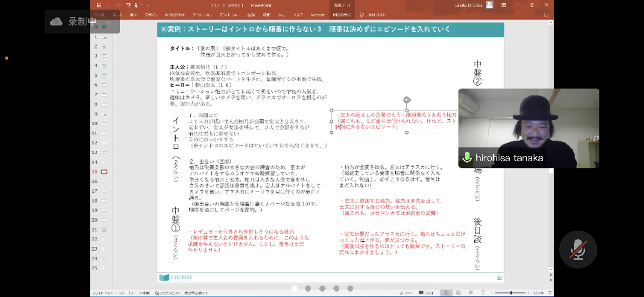
Task: Unmute the microphone with crossed-out mic button
Action: pyautogui.click(x=578, y=249)
